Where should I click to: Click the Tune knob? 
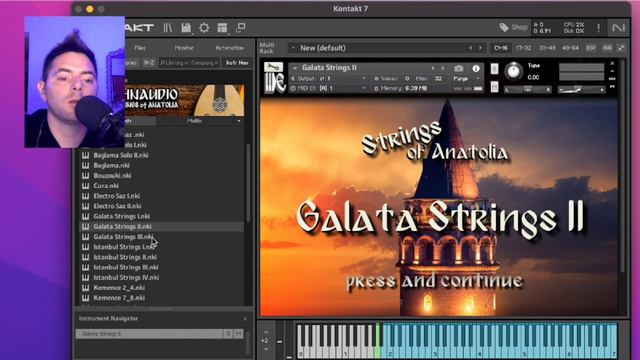pos(513,71)
